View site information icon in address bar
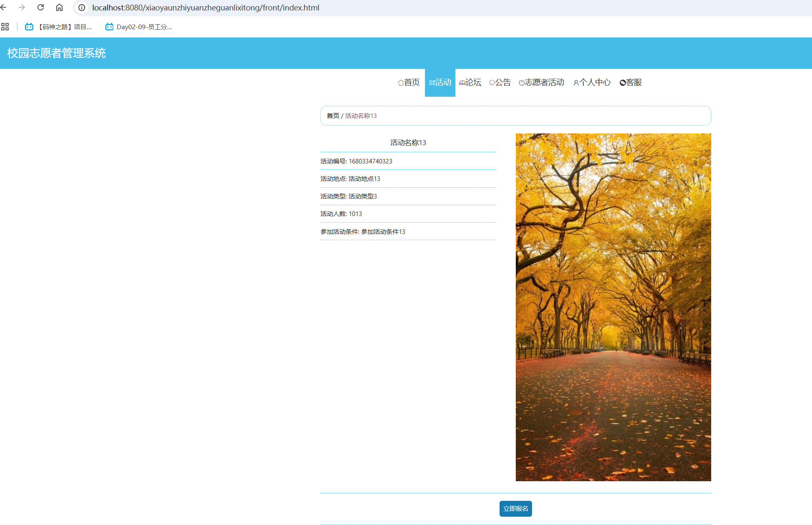Image resolution: width=812 pixels, height=525 pixels. 82,8
